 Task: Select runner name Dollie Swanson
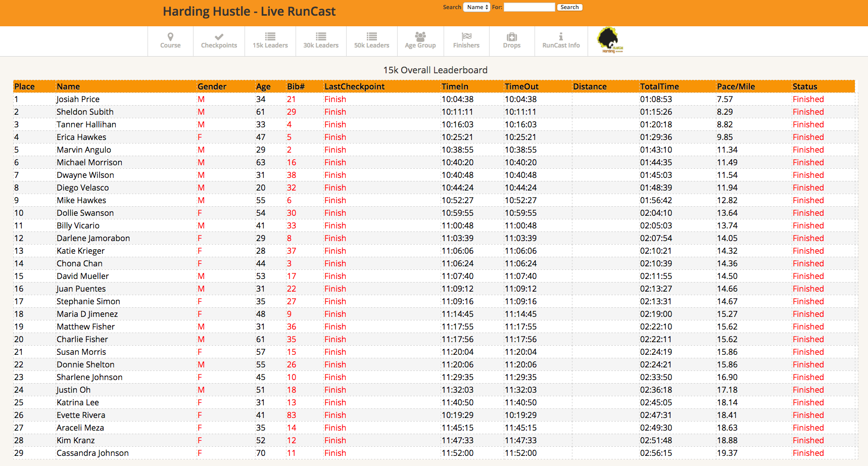tap(85, 213)
